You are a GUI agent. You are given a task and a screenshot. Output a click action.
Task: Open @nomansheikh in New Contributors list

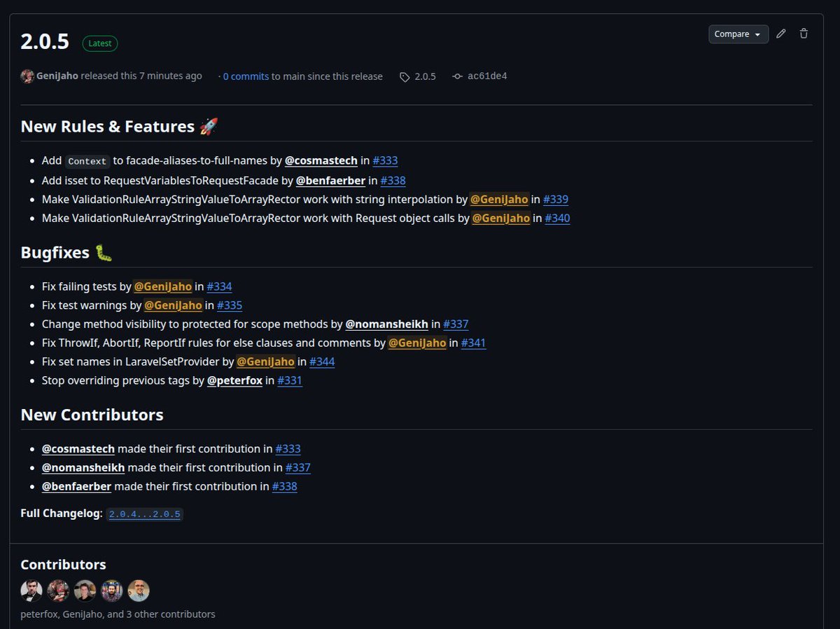83,467
